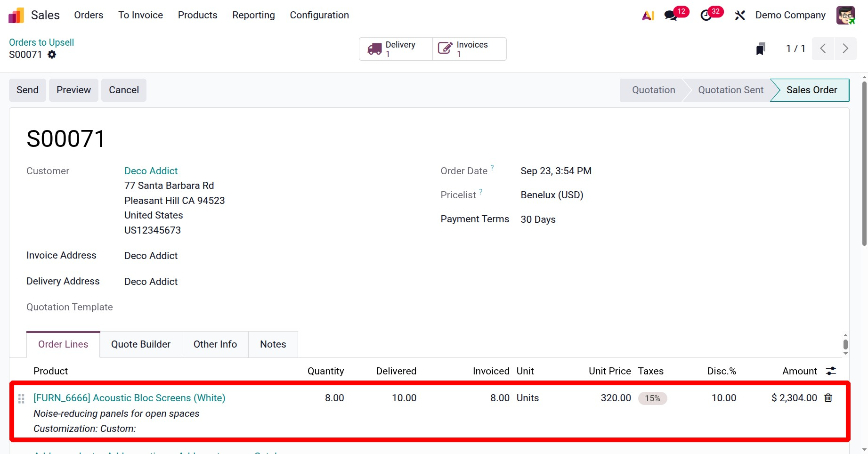Go to the previous record arrow
Screen dimensions: 868x454
823,49
